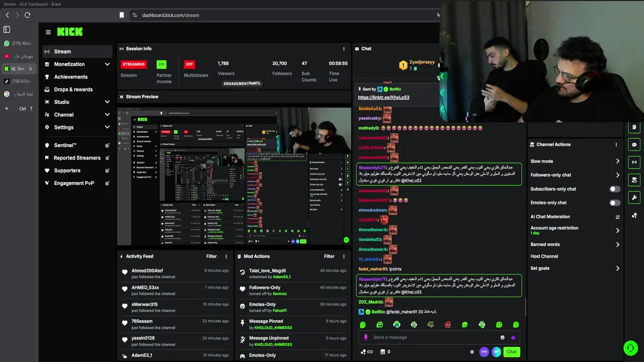Bookmark this page
The image size is (644, 362).
click(x=121, y=15)
